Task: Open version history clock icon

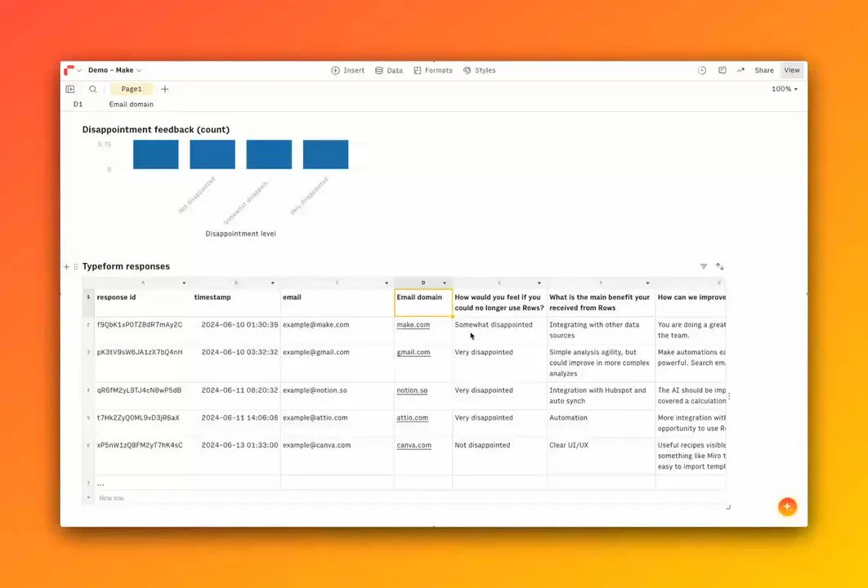Action: coord(702,70)
